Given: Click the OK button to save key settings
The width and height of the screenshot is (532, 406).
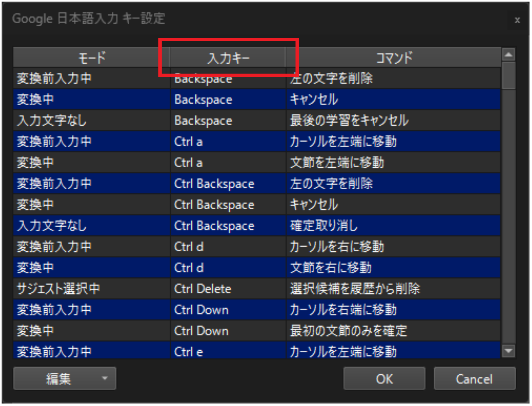Looking at the screenshot, I should [384, 379].
